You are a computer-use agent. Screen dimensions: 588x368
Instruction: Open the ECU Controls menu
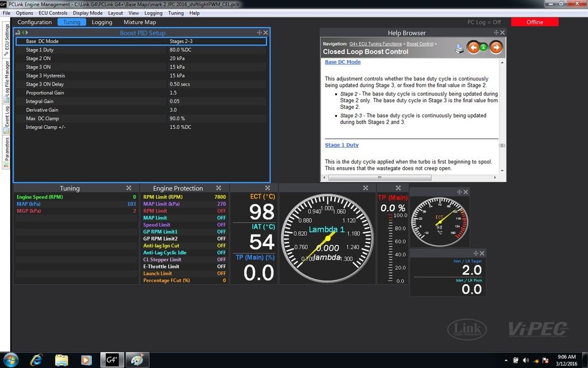point(53,13)
